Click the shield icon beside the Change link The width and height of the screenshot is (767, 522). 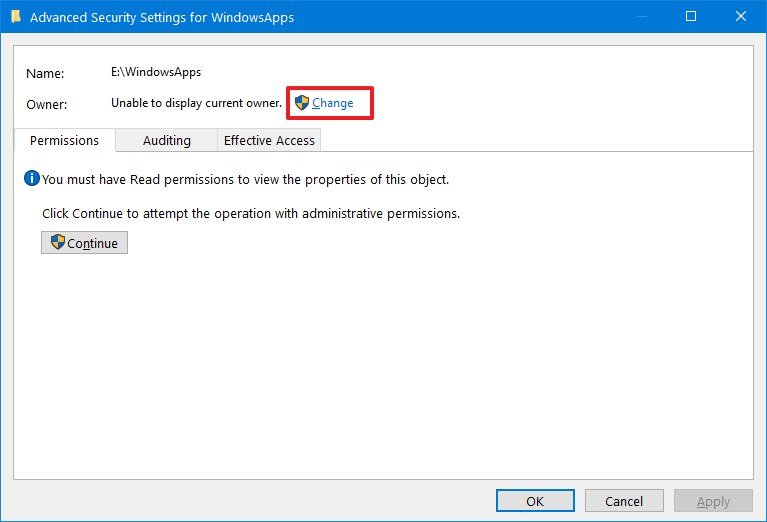click(302, 103)
